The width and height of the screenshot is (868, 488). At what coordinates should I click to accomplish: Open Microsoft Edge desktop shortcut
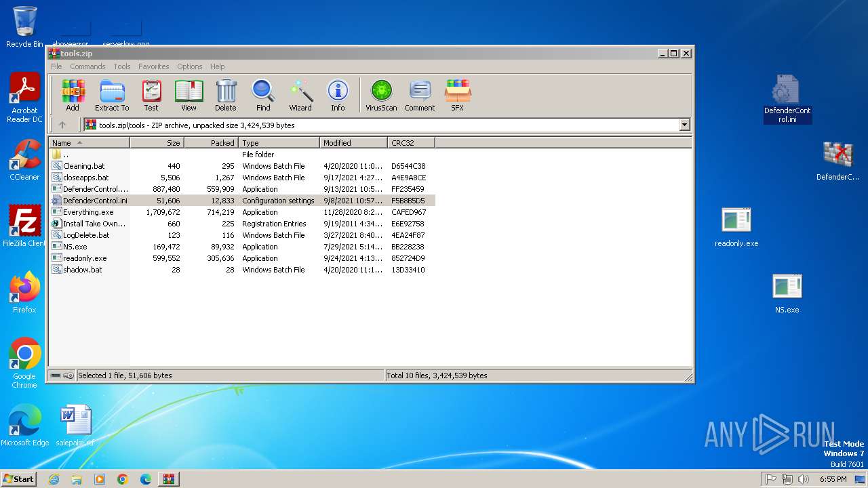(x=24, y=426)
